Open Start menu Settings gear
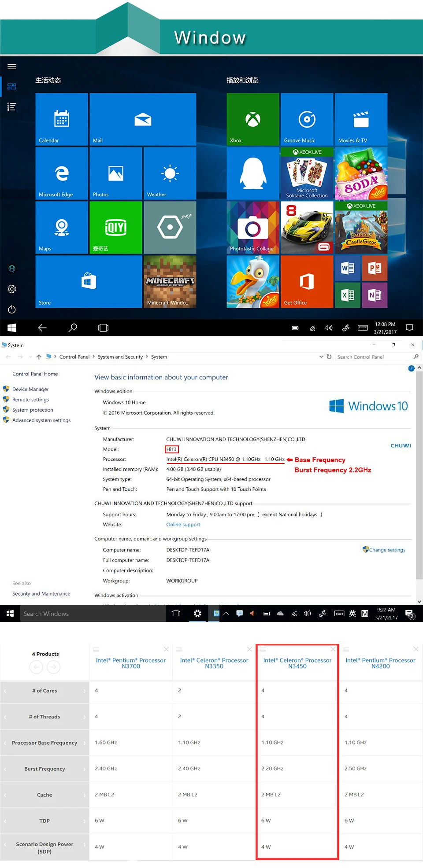The image size is (423, 868). (12, 289)
